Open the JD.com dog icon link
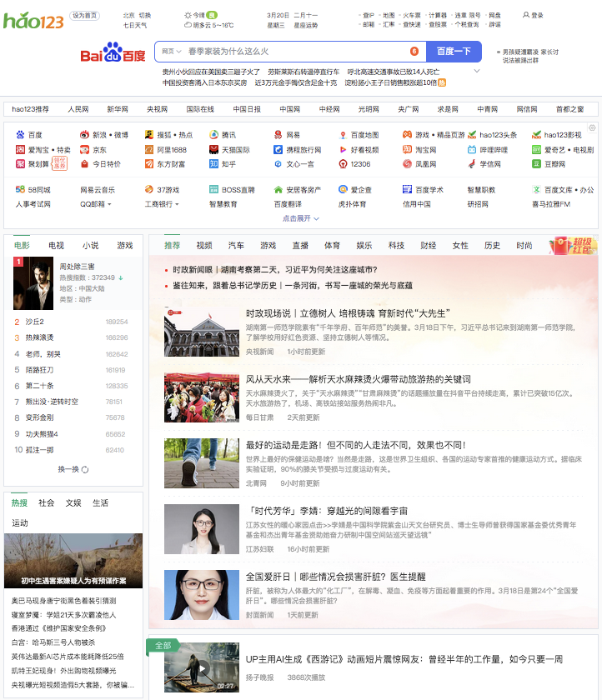The image size is (602, 700). pyautogui.click(x=84, y=150)
